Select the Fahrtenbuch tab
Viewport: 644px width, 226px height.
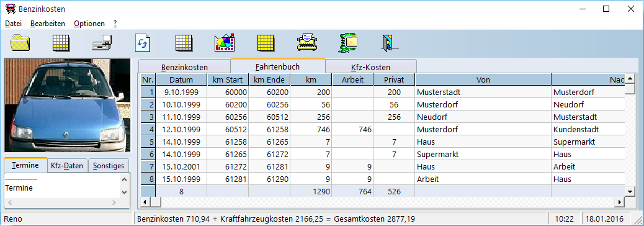pyautogui.click(x=278, y=66)
